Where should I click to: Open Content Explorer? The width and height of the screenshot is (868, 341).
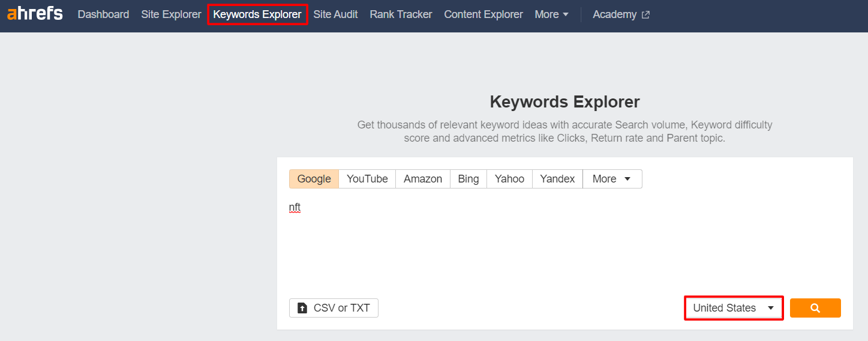point(483,14)
